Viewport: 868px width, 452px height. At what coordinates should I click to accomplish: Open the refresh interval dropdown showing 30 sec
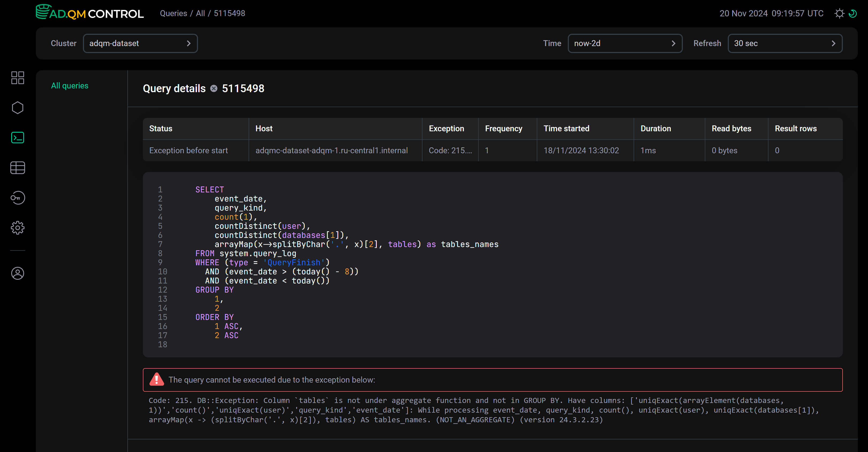point(785,43)
